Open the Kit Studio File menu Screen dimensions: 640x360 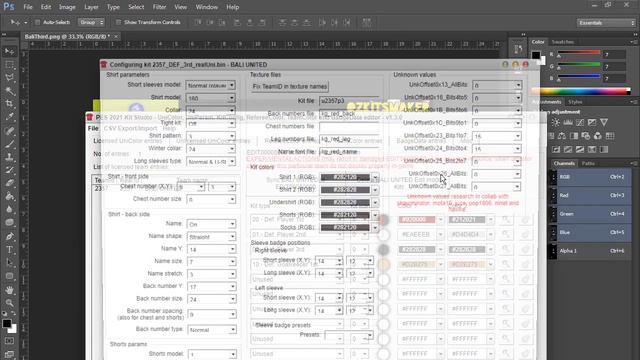93,128
